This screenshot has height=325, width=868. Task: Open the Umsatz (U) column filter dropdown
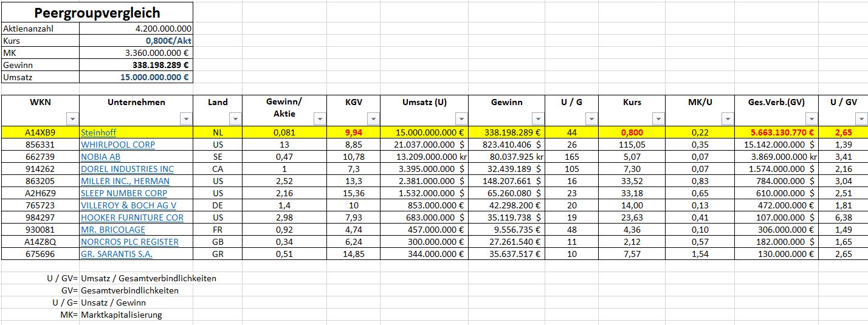pos(462,119)
